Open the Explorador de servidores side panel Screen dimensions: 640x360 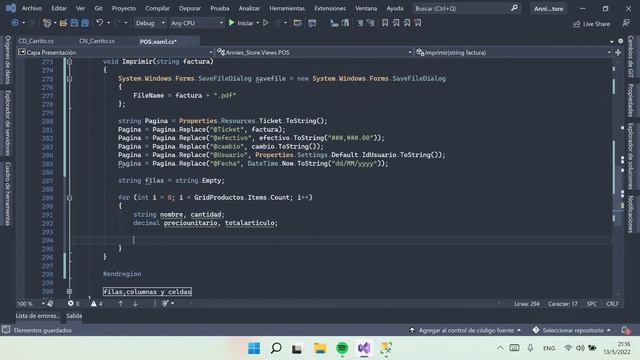(7, 123)
